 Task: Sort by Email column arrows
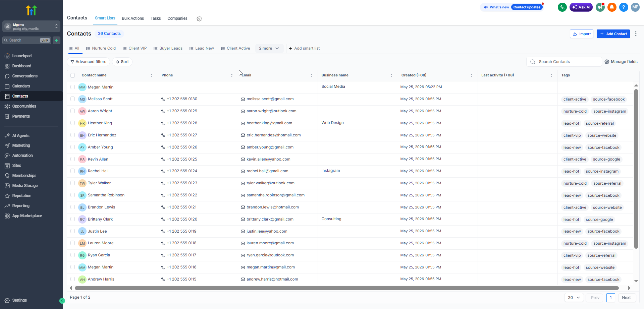click(x=312, y=75)
